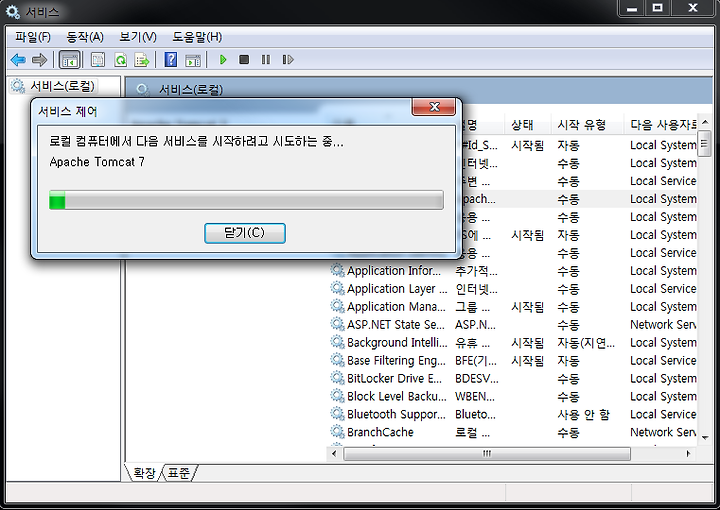Click the Back arrow toolbar icon
Viewport: 720px width, 510px height.
[18, 60]
